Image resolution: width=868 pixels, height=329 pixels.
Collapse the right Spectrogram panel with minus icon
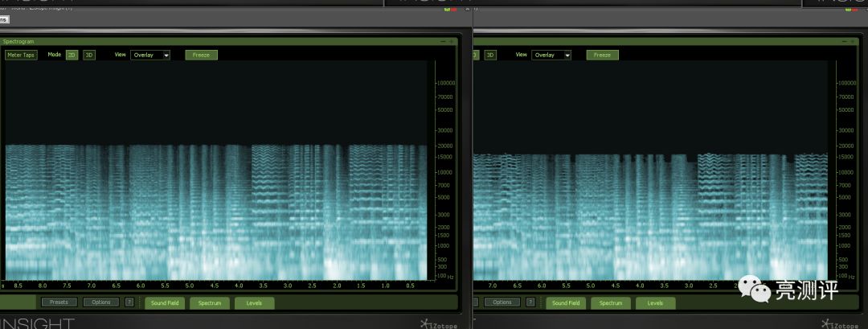click(844, 42)
